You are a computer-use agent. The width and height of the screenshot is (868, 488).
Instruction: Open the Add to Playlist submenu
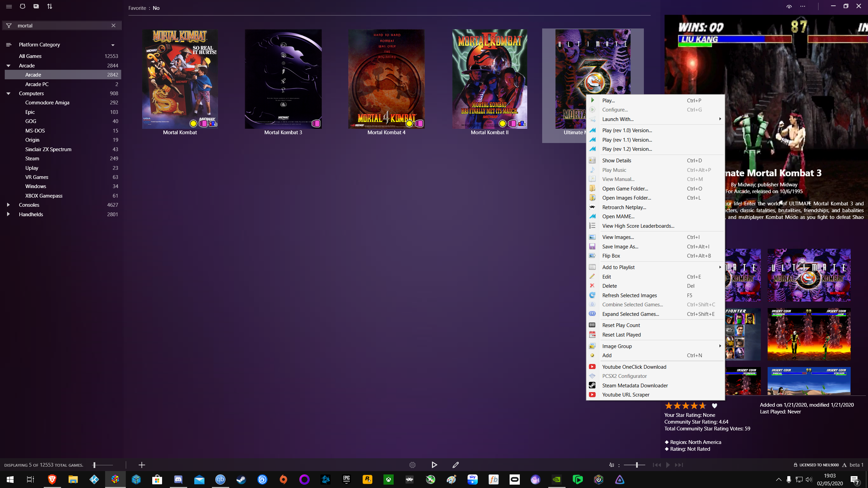pyautogui.click(x=655, y=267)
